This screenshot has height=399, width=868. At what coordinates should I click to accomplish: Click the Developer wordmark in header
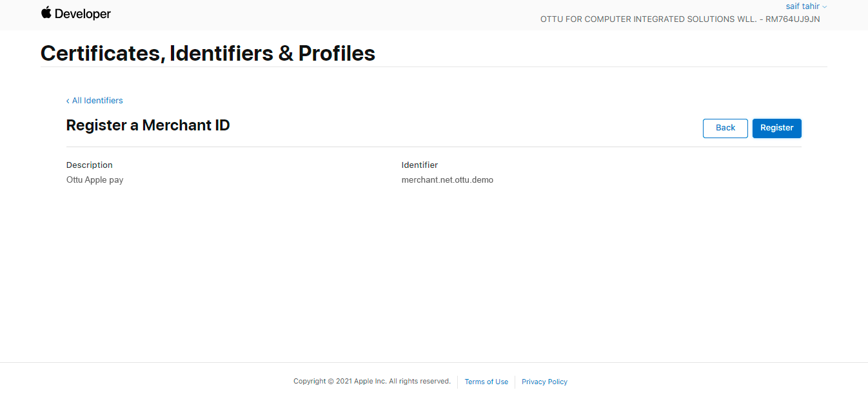point(83,14)
